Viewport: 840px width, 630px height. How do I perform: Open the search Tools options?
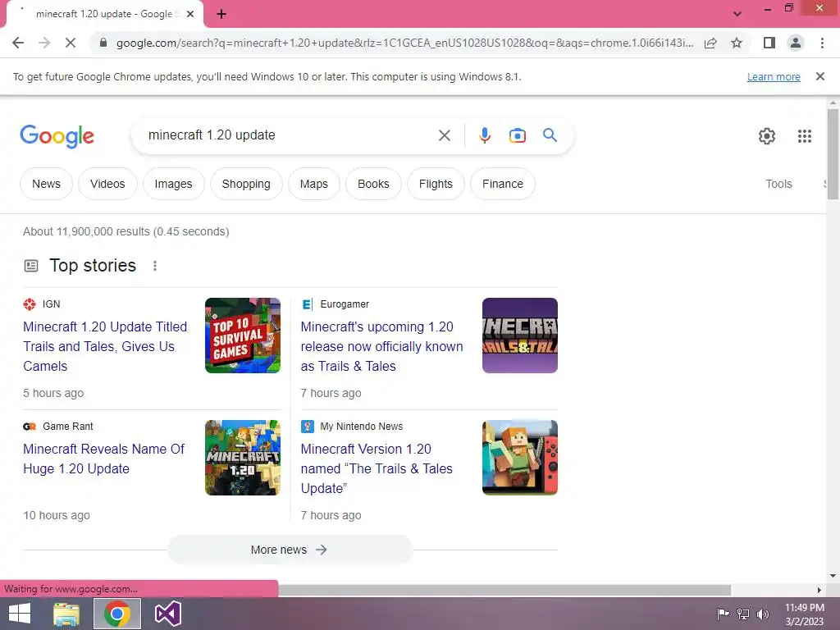(778, 184)
